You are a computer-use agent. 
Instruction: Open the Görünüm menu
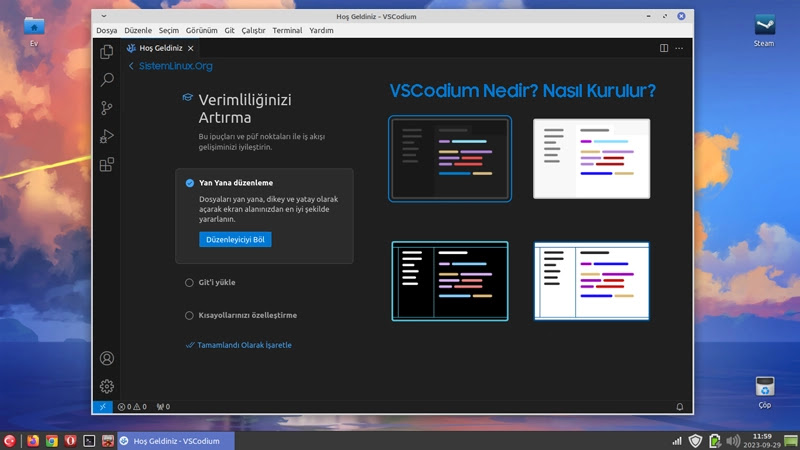[x=202, y=31]
